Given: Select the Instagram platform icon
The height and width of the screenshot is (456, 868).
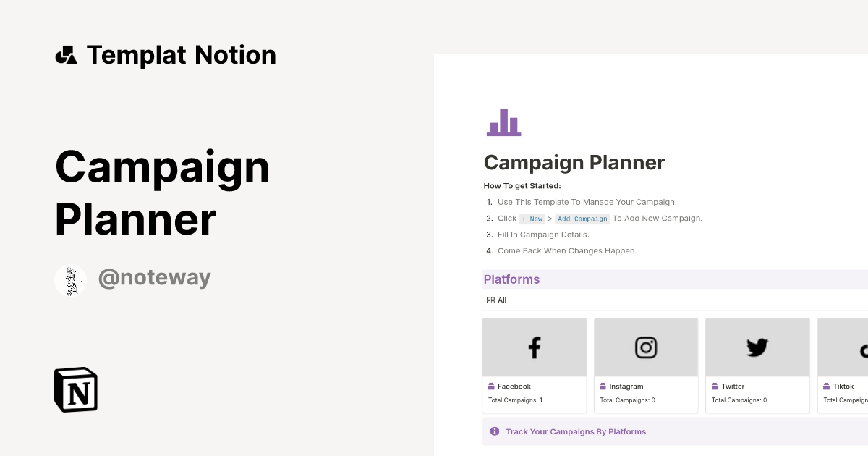Looking at the screenshot, I should coord(645,347).
